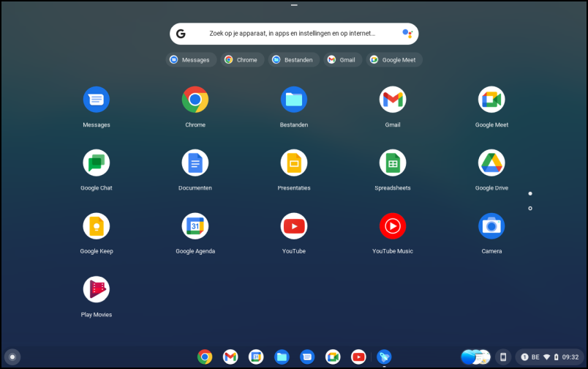The height and width of the screenshot is (369, 588).
Task: Click the Messages suggestion chip
Action: (191, 60)
